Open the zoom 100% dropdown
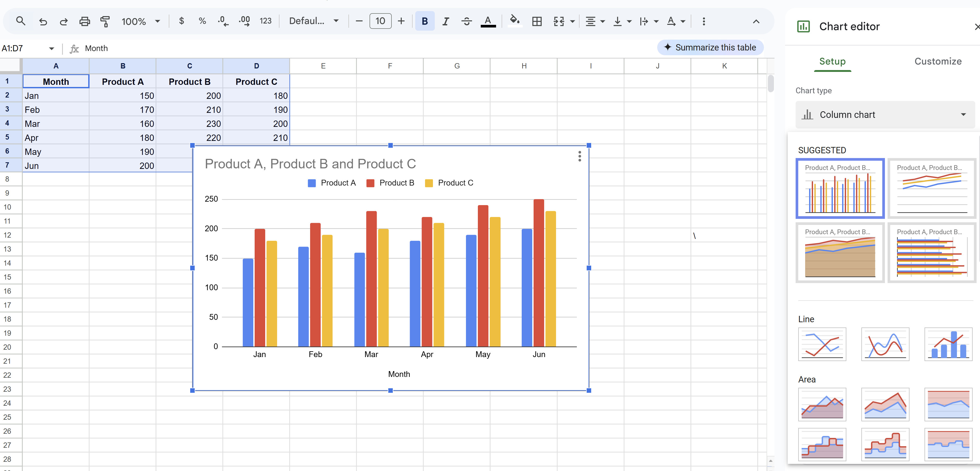Image resolution: width=980 pixels, height=471 pixels. point(140,21)
